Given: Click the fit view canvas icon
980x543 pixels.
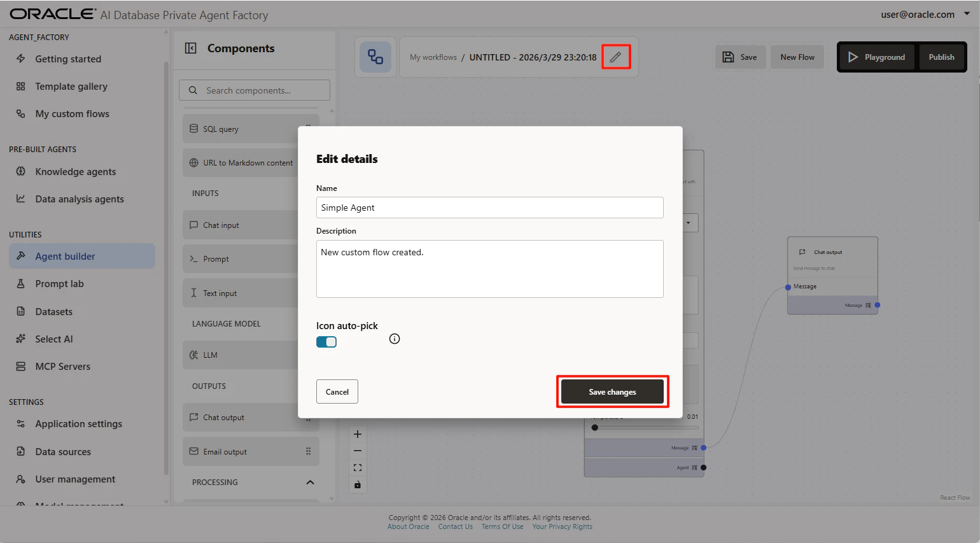Looking at the screenshot, I should [358, 467].
